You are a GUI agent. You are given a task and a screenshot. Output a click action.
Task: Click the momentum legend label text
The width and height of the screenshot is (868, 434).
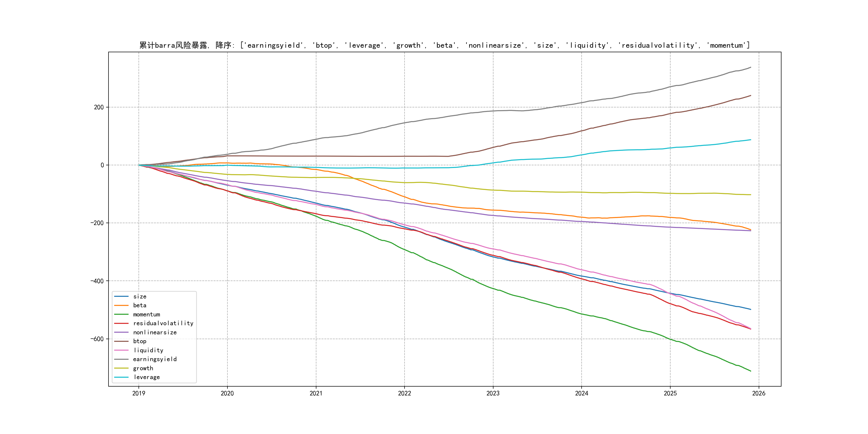click(x=146, y=314)
